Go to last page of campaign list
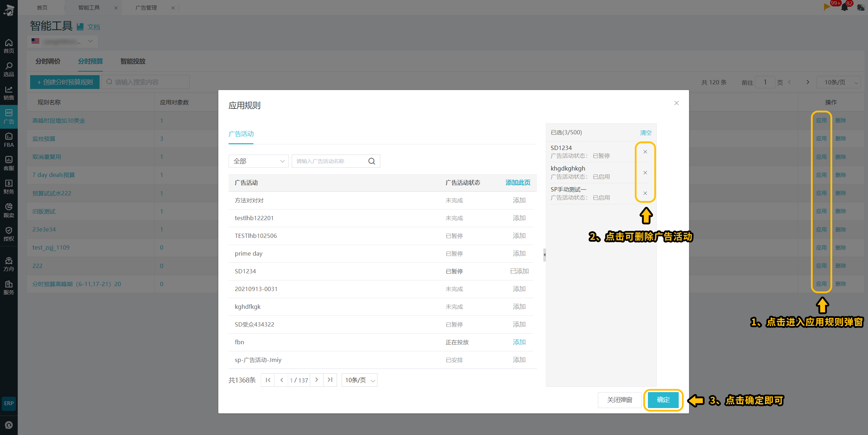 tap(330, 380)
